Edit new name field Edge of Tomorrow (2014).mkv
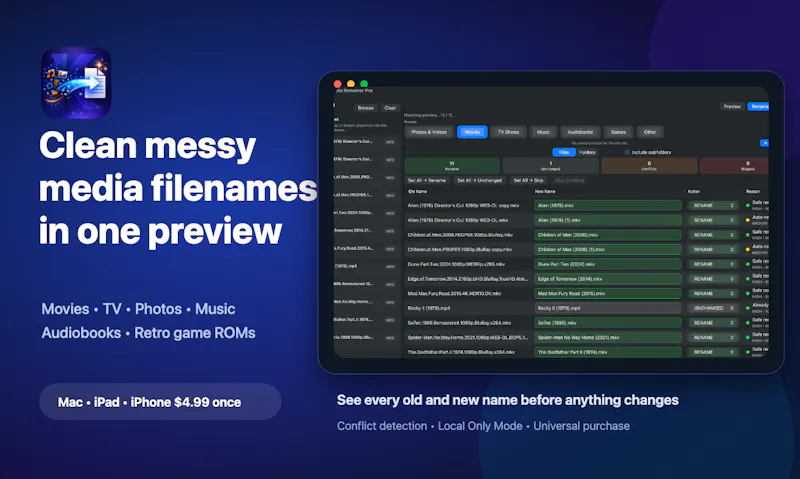800x479 pixels. 608,279
